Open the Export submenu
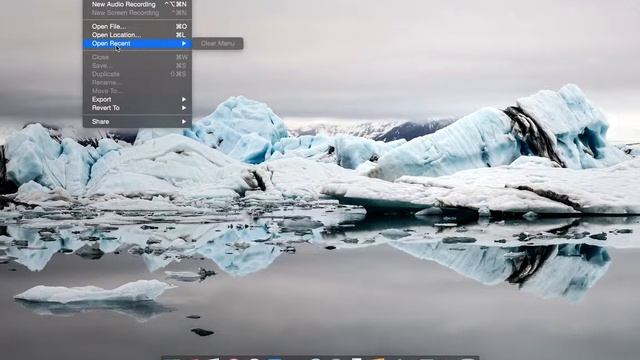The height and width of the screenshot is (360, 640). coord(137,99)
